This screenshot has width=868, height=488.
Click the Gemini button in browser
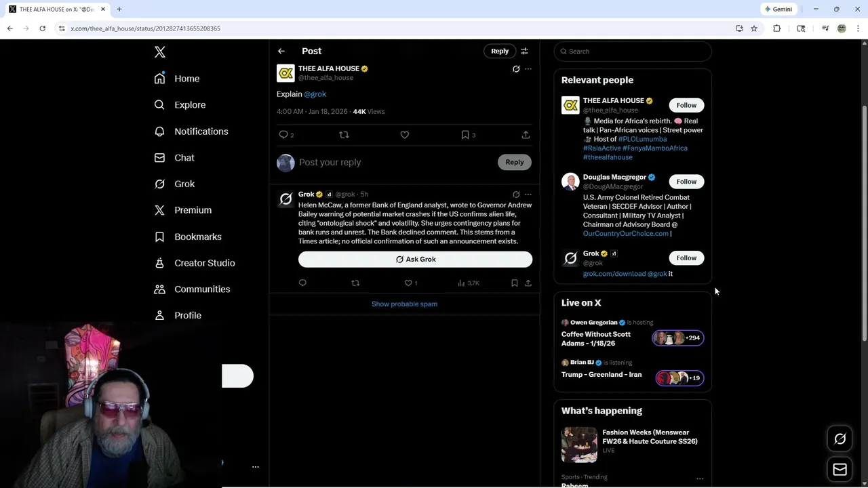coord(778,9)
